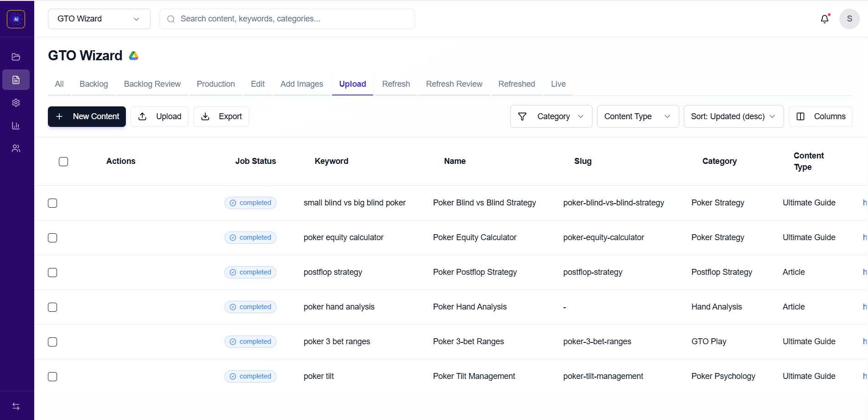
Task: Click the Google Drive icon beside GTO Wizard
Action: click(133, 55)
